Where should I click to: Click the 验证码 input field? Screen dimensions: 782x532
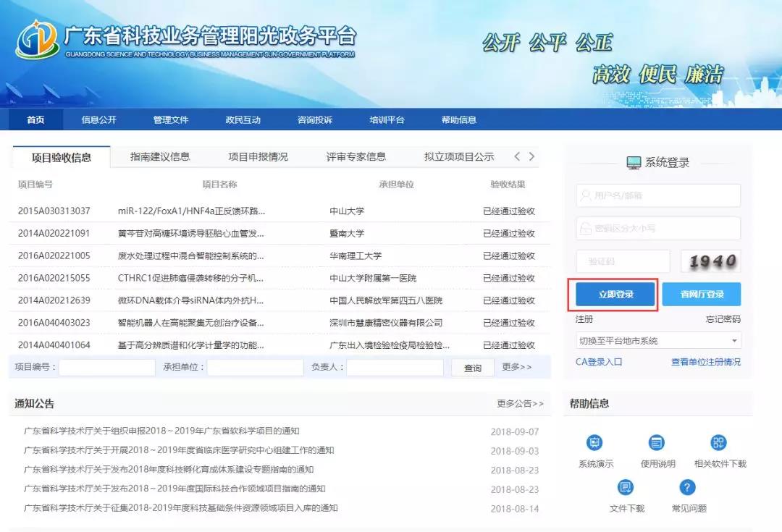point(623,261)
